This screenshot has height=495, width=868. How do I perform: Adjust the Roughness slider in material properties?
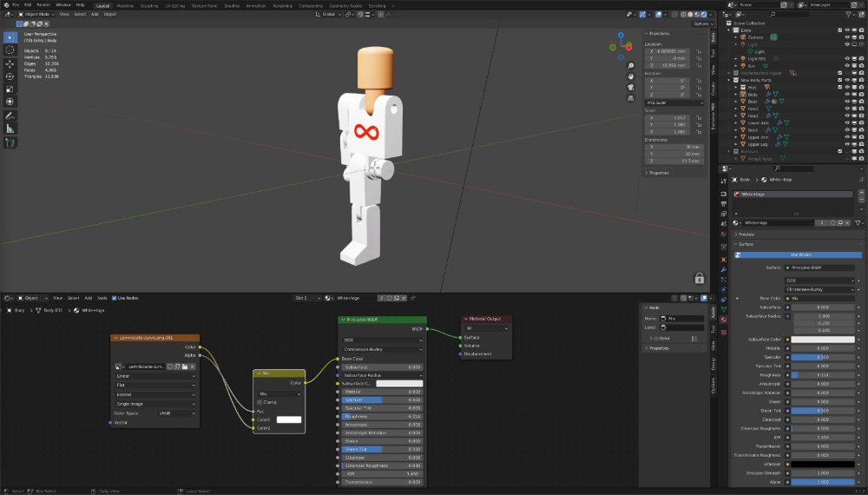pyautogui.click(x=823, y=375)
